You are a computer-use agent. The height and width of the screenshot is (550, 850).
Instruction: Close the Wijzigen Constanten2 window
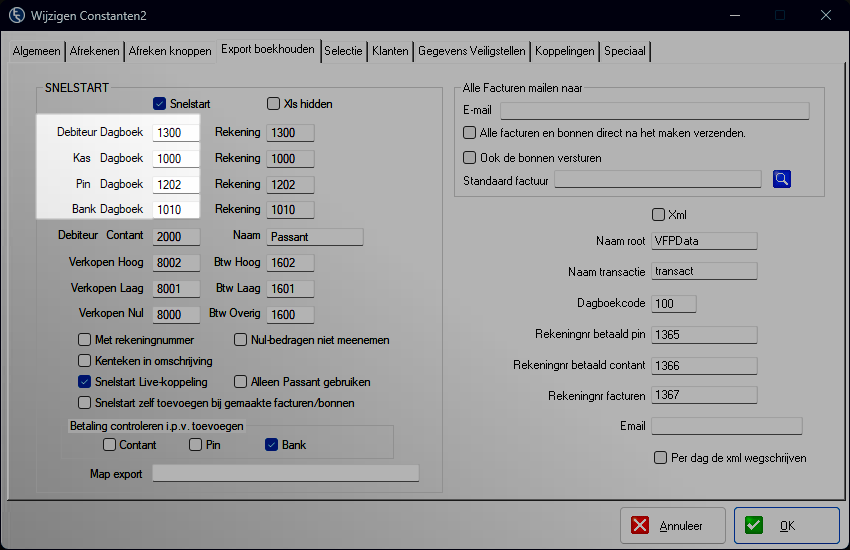(824, 16)
